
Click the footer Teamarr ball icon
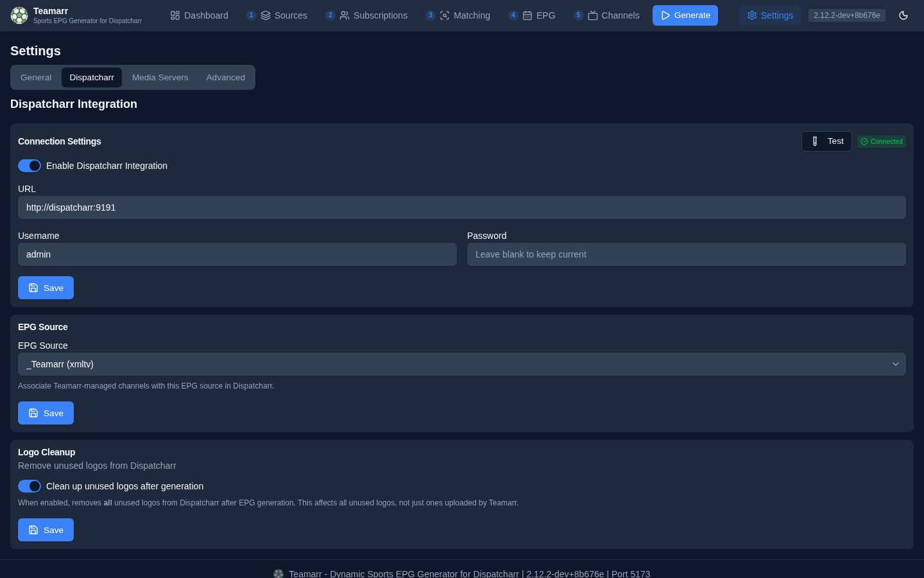click(x=278, y=574)
